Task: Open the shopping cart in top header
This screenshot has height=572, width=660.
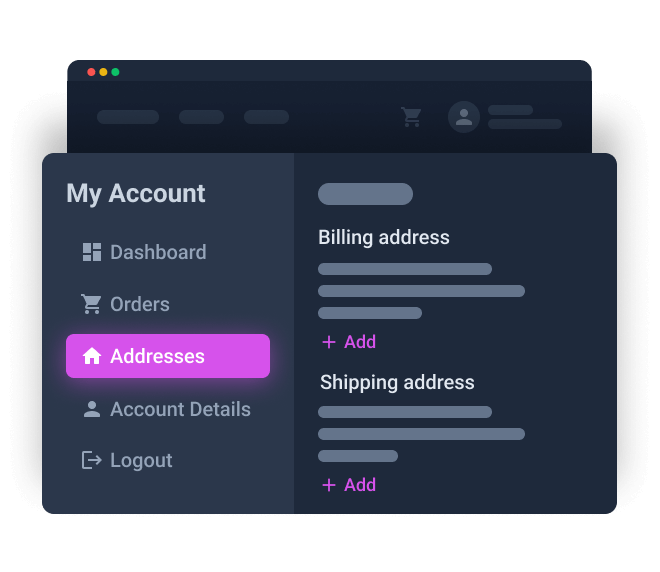Action: click(x=411, y=117)
